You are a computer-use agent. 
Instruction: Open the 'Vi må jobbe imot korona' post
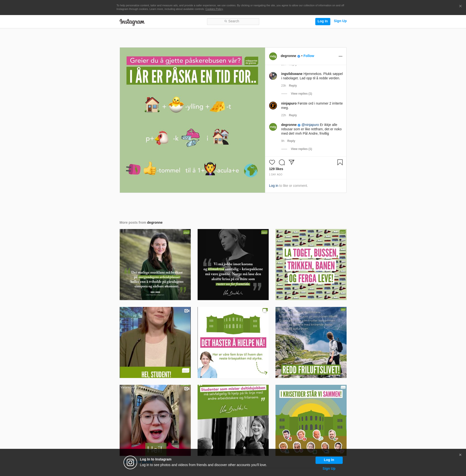pyautogui.click(x=233, y=265)
